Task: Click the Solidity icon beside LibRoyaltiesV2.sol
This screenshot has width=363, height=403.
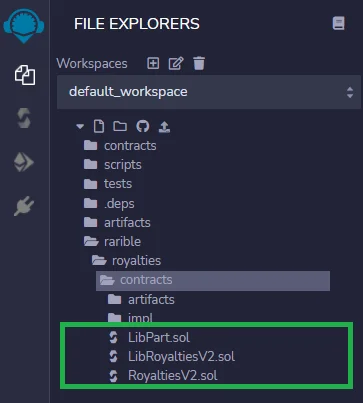Action: click(x=113, y=357)
